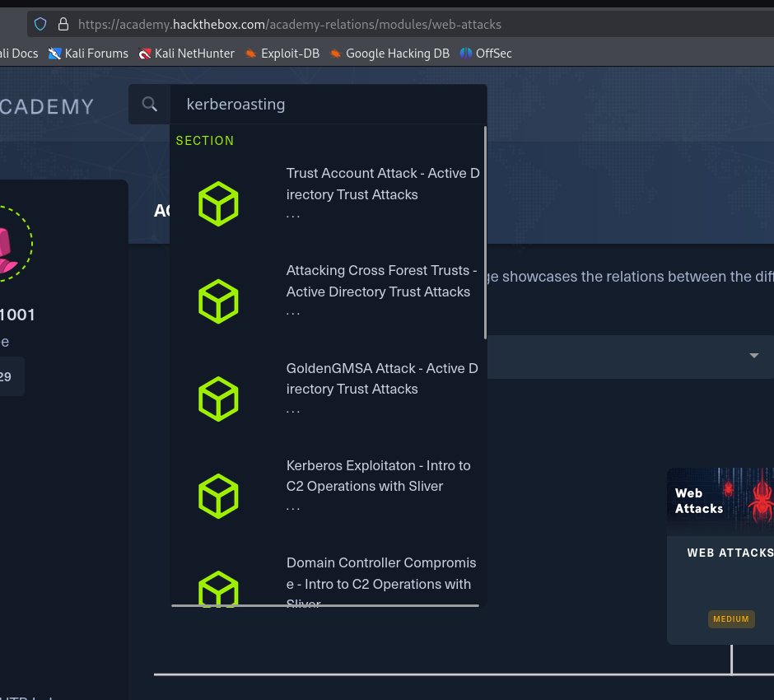
Task: Expand the dropdown arrow on the right panel
Action: 753,356
